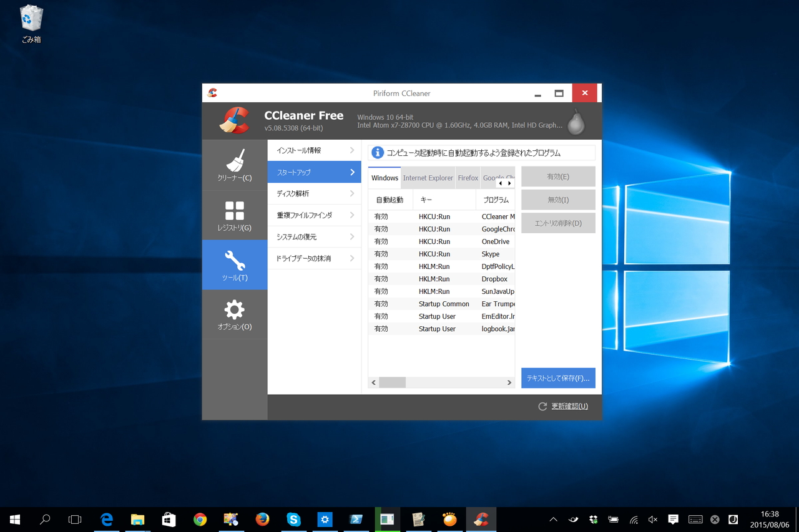Screen dimensions: 799x532
Task: Sort by the キー column header
Action: click(x=444, y=200)
